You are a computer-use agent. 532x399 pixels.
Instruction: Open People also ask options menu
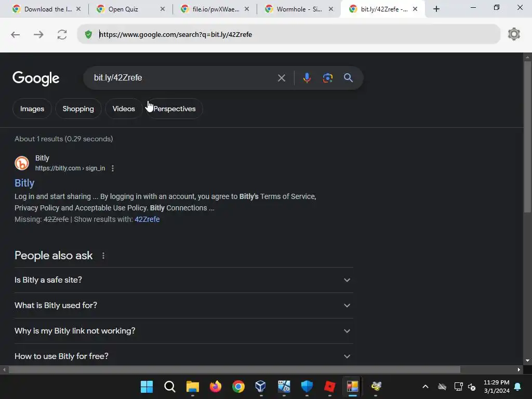pyautogui.click(x=103, y=256)
